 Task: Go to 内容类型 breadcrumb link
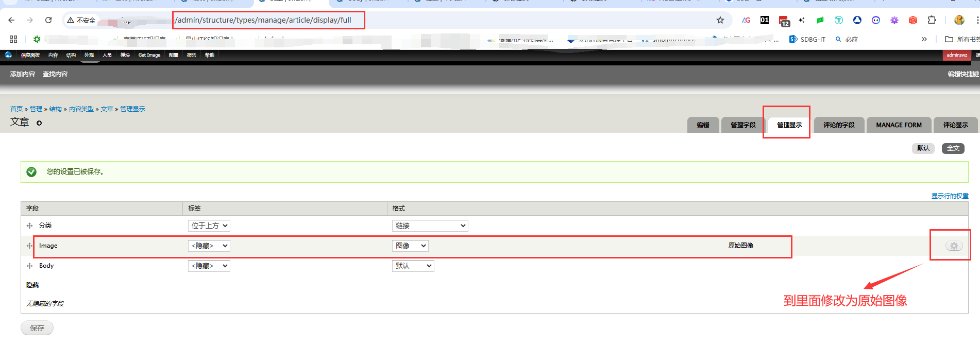click(81, 109)
